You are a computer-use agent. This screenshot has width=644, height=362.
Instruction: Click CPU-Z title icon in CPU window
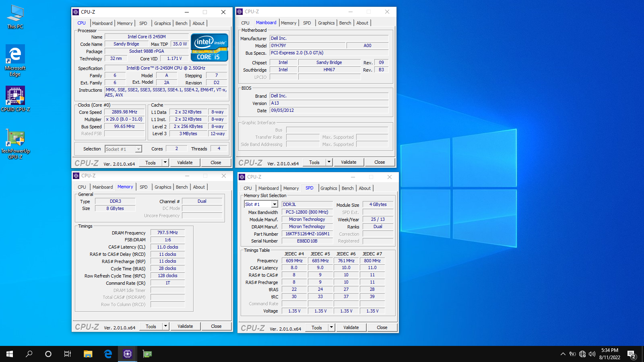76,12
